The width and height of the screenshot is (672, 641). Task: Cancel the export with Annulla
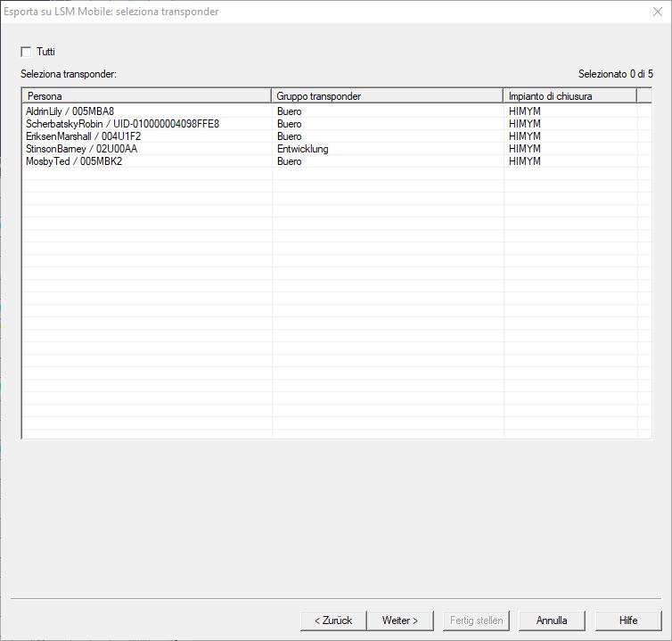click(552, 620)
